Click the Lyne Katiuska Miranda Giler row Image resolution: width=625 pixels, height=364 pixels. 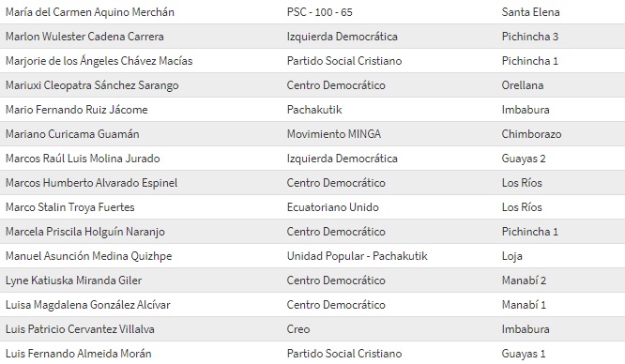(x=312, y=281)
